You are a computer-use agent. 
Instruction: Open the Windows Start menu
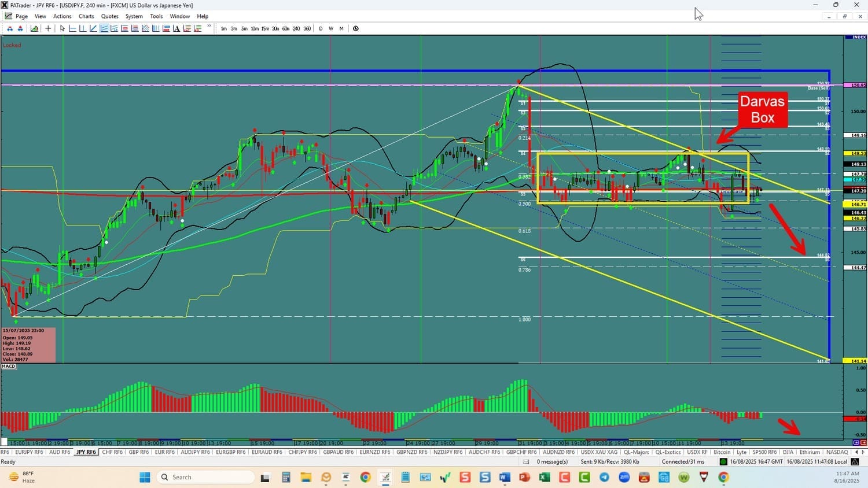coord(145,477)
